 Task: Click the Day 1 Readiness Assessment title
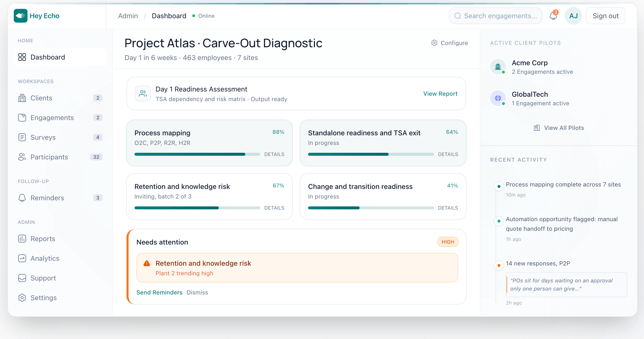coord(201,89)
